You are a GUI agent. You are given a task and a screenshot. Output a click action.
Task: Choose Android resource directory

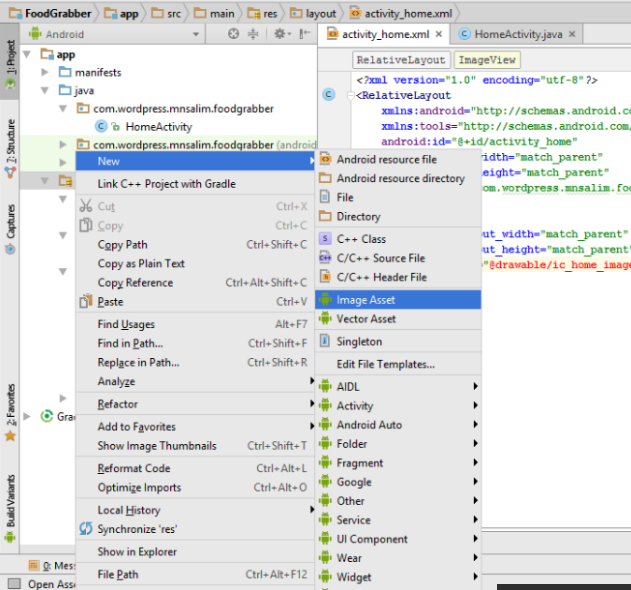tap(398, 178)
